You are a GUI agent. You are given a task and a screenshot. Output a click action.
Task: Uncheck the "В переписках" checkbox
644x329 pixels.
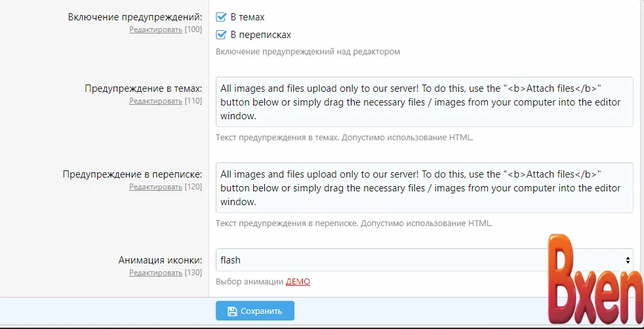tap(221, 35)
